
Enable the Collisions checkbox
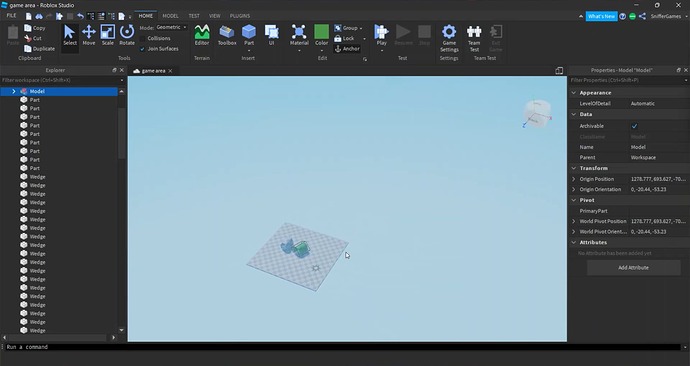coord(143,39)
